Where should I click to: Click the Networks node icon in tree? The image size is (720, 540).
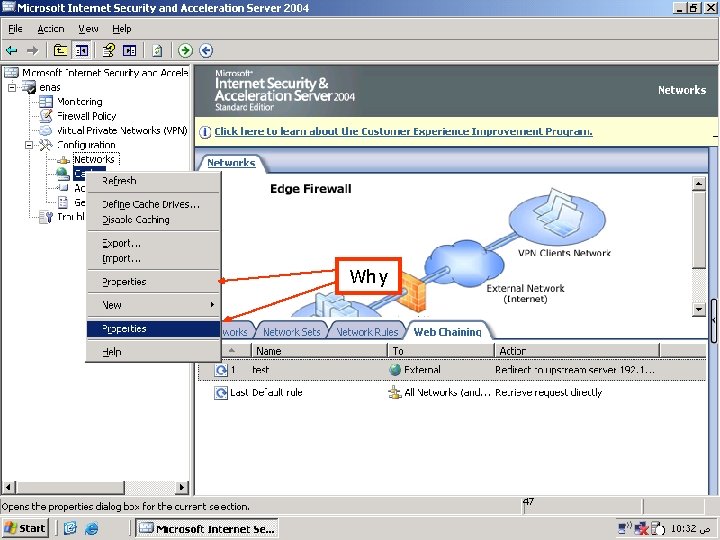63,160
